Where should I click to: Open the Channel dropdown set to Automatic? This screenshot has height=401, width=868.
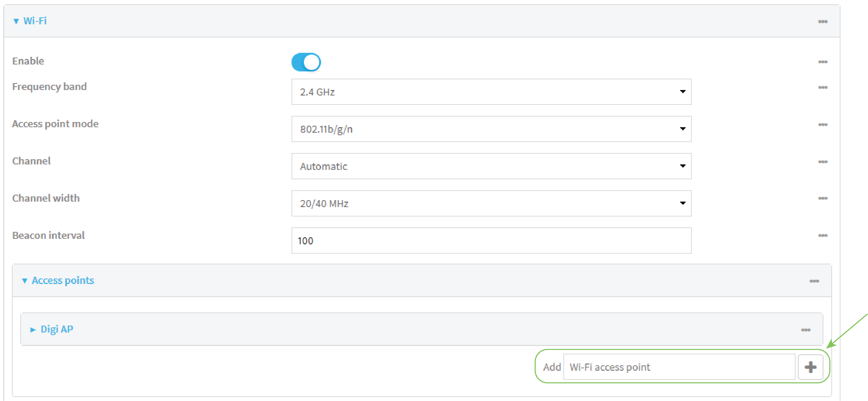point(491,166)
